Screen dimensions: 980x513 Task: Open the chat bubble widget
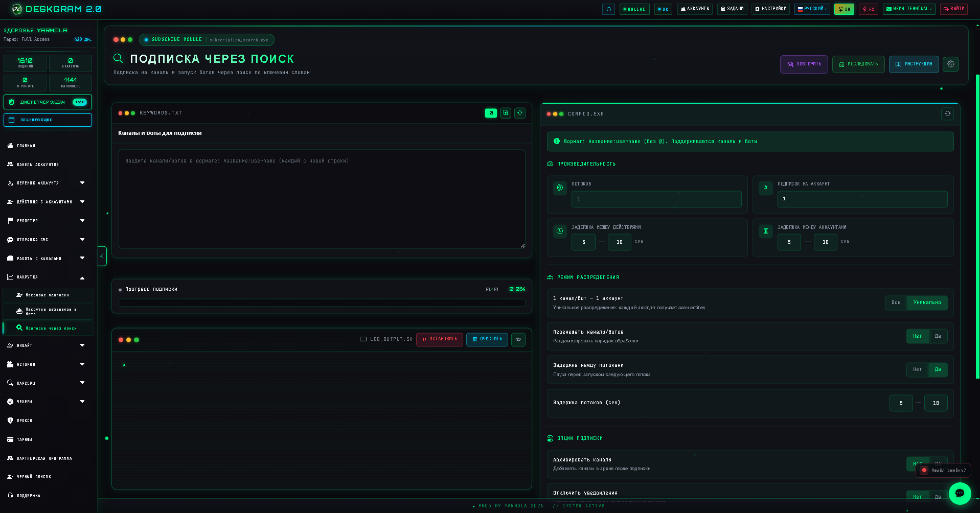coord(960,494)
